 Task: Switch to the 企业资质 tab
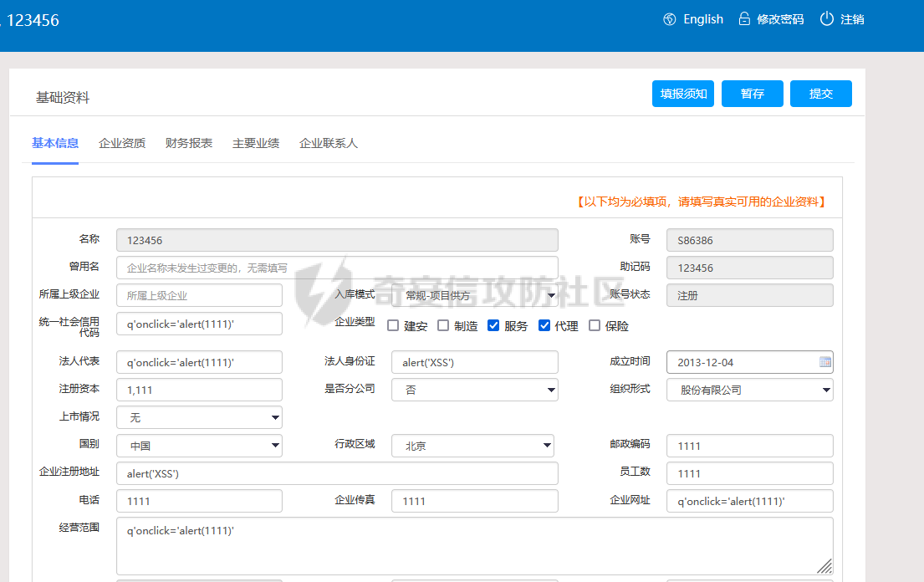122,143
